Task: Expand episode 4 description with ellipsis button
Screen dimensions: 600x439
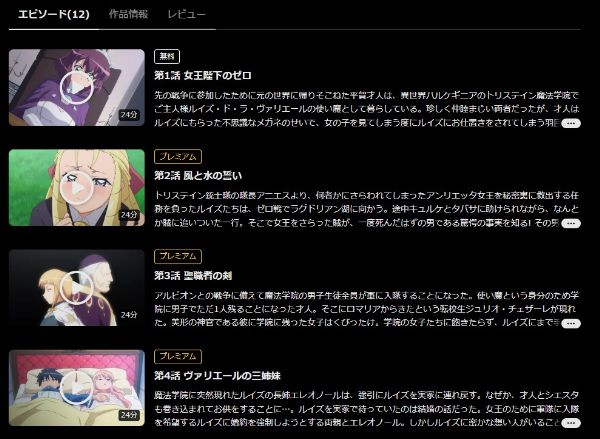Action: (x=571, y=423)
